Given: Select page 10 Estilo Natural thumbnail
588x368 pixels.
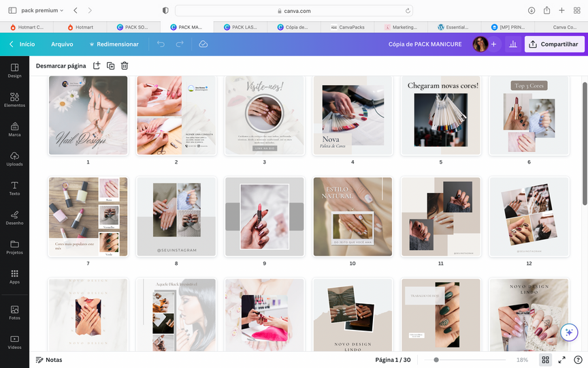Looking at the screenshot, I should 353,217.
